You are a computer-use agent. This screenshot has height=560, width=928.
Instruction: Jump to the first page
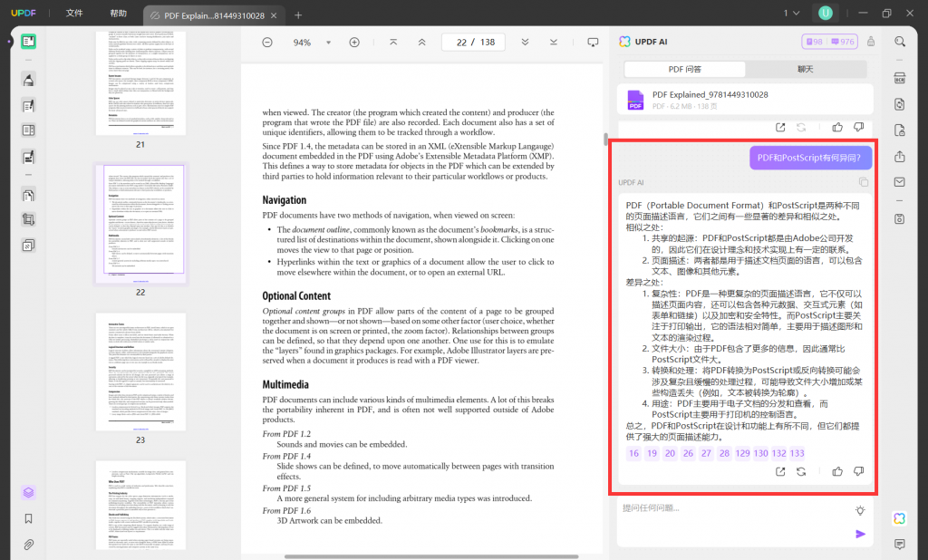[393, 42]
